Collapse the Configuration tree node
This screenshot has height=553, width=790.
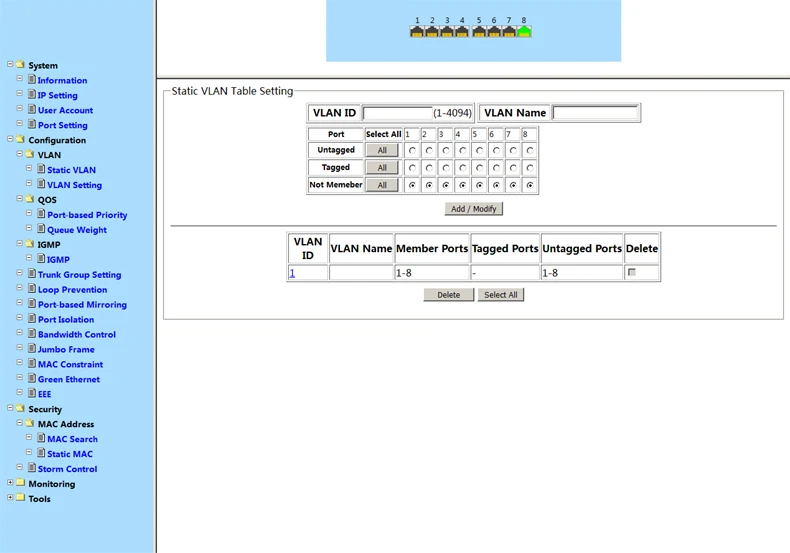tap(10, 139)
